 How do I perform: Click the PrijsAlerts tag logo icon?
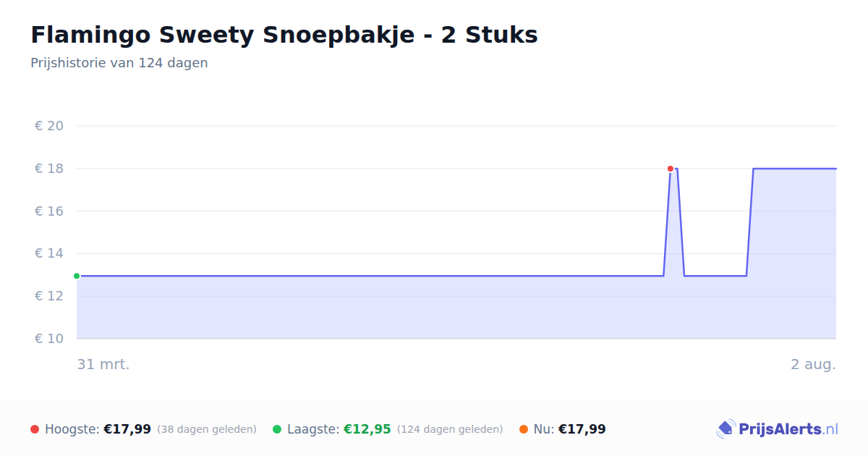click(x=726, y=429)
